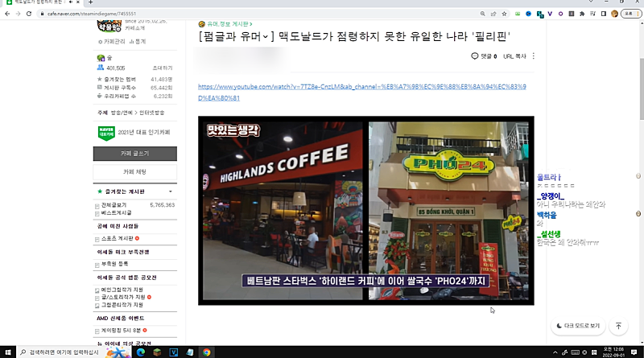Click the Windows taskbar search box
This screenshot has height=358, width=644.
click(x=60, y=352)
